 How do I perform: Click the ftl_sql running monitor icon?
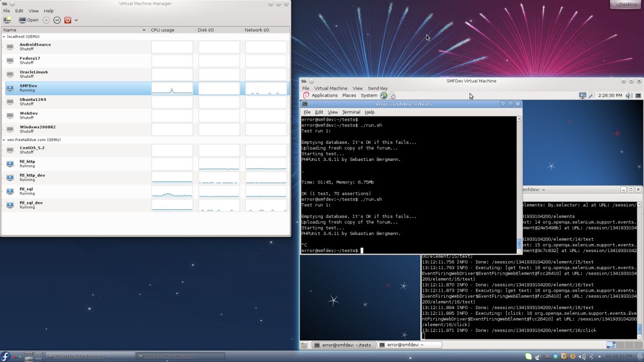[x=10, y=191]
